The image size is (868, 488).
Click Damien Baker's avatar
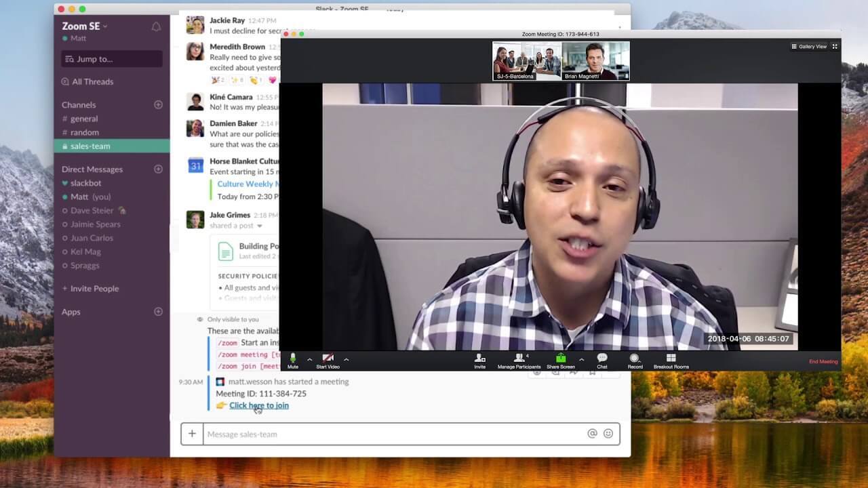(x=195, y=128)
